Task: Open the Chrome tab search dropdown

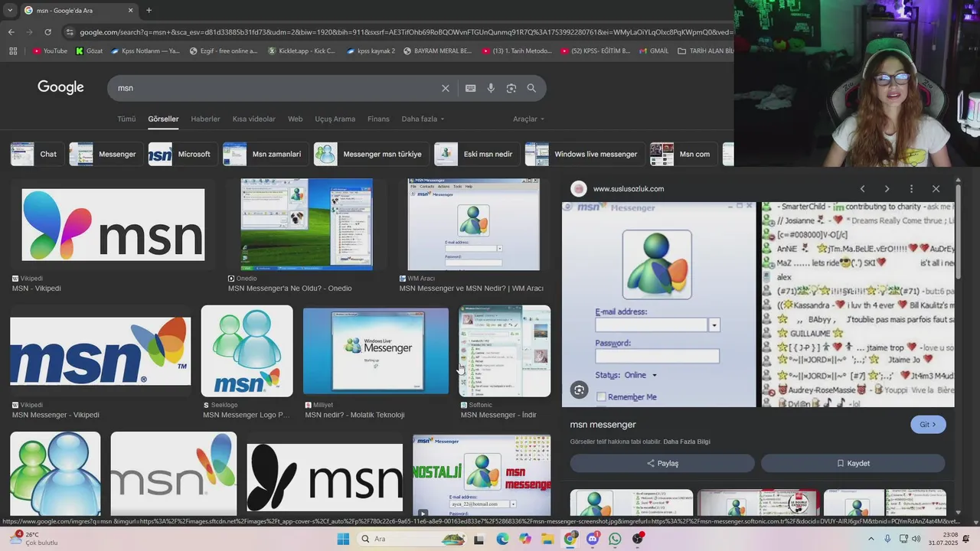Action: click(9, 10)
